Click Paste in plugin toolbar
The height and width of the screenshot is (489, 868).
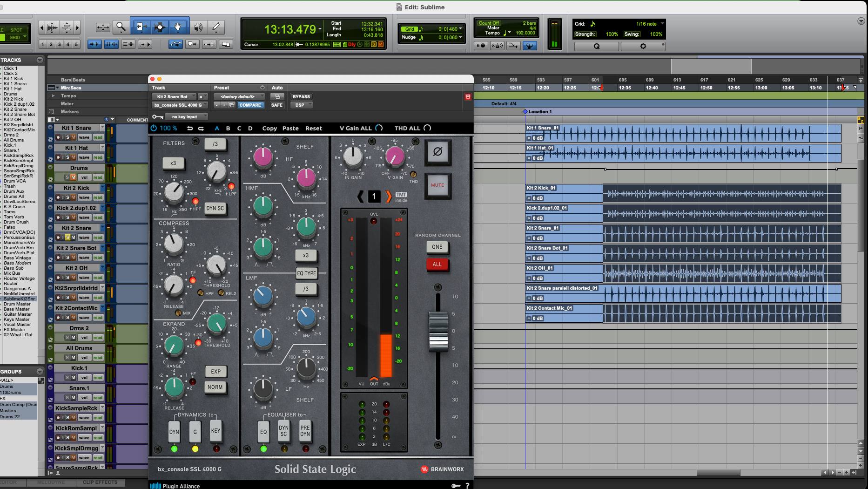pyautogui.click(x=290, y=128)
